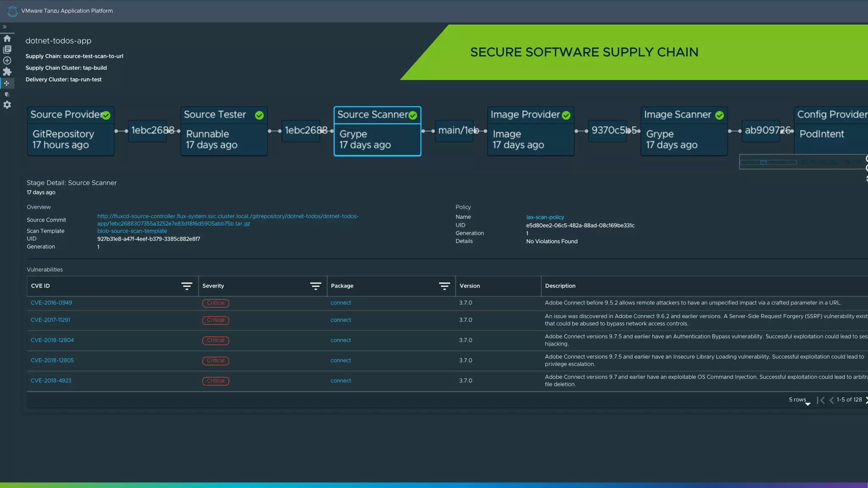Select the Config Provider stage node
The height and width of the screenshot is (488, 868).
point(831,131)
